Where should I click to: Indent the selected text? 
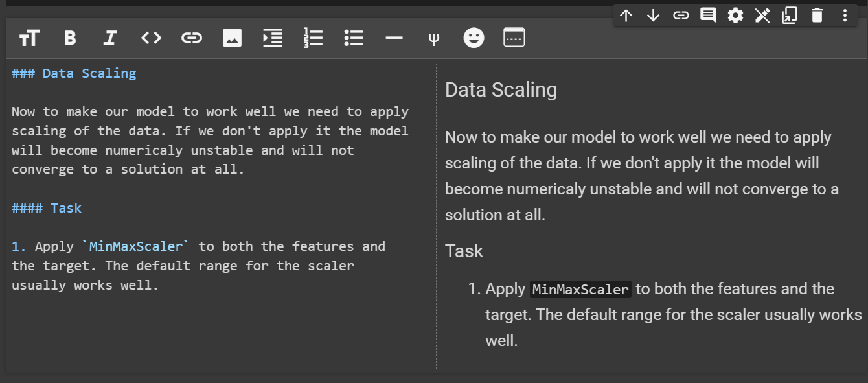tap(272, 38)
